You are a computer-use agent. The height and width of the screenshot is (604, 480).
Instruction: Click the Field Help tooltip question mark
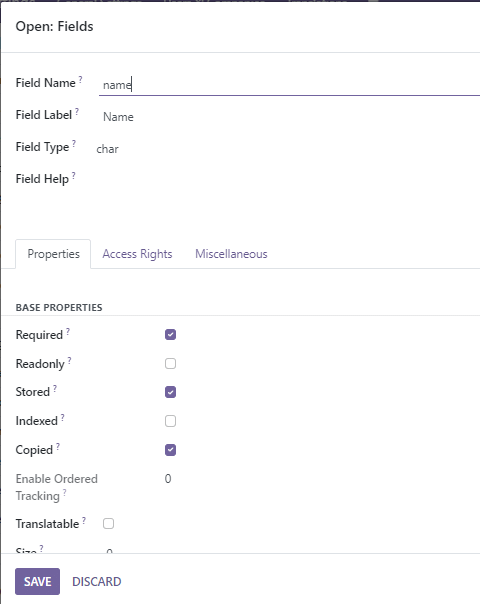point(74,175)
